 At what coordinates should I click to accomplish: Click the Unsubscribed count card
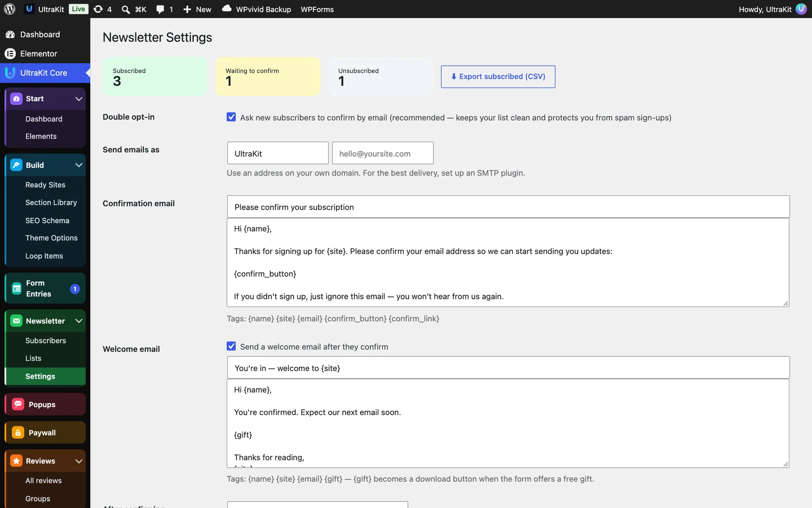(381, 76)
